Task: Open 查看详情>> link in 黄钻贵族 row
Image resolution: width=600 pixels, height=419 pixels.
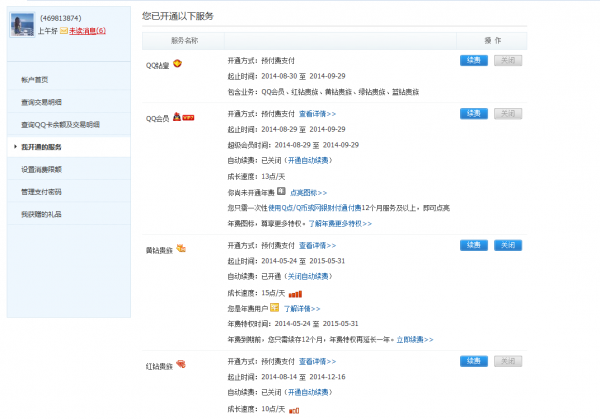Action: pyautogui.click(x=317, y=246)
